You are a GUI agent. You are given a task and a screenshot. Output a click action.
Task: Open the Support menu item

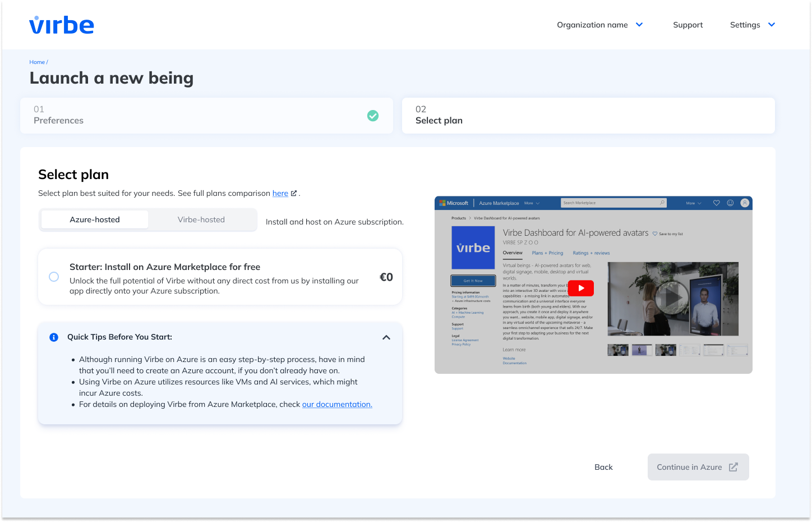(x=688, y=25)
